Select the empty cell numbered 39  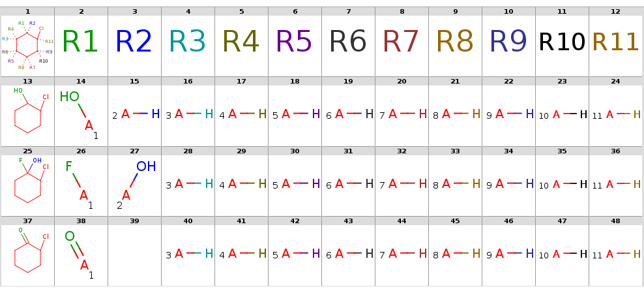click(x=134, y=254)
